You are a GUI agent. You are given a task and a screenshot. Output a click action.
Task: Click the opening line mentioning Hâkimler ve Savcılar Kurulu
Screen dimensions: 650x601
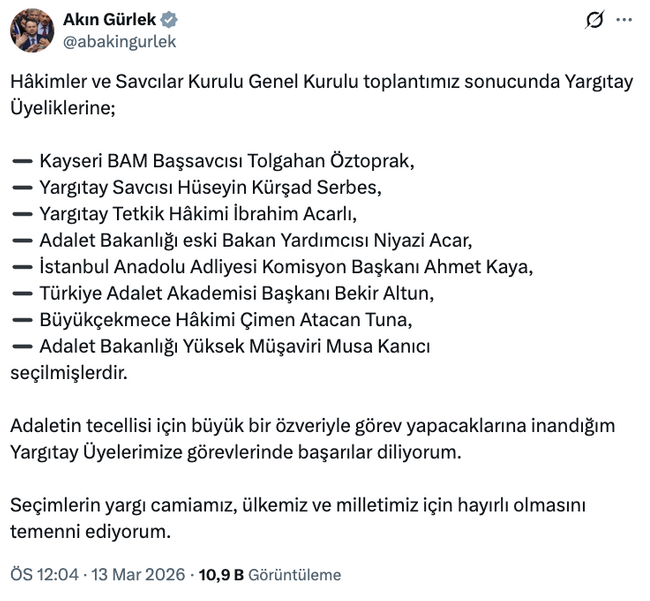click(x=320, y=82)
